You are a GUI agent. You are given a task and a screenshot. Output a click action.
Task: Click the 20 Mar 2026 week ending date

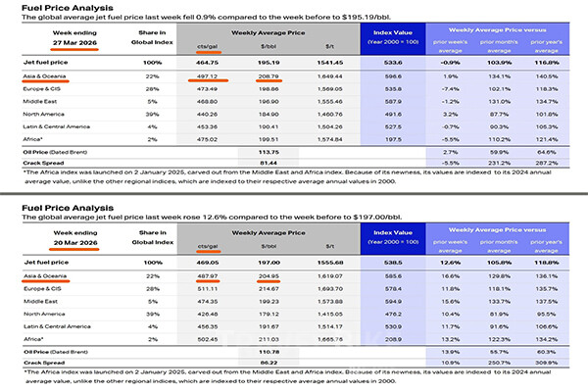click(x=75, y=243)
